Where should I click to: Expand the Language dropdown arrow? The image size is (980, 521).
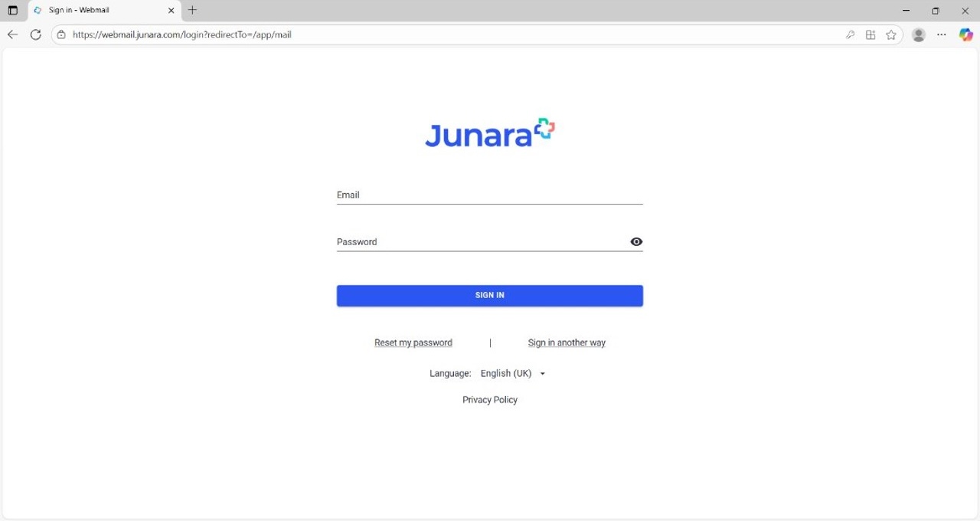click(543, 374)
